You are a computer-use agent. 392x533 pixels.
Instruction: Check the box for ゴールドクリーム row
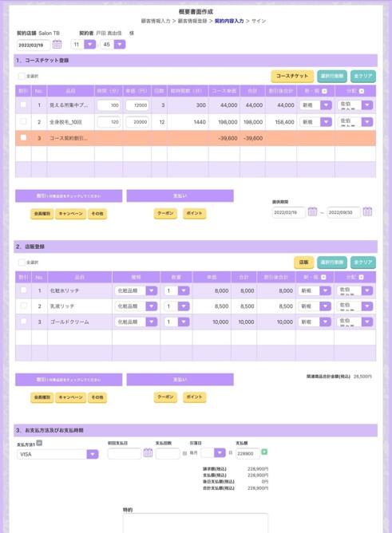pos(23,322)
